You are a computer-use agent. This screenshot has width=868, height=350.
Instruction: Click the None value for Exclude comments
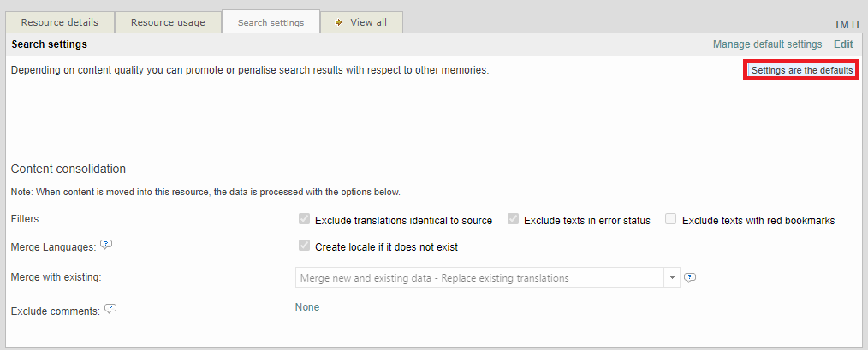click(307, 307)
